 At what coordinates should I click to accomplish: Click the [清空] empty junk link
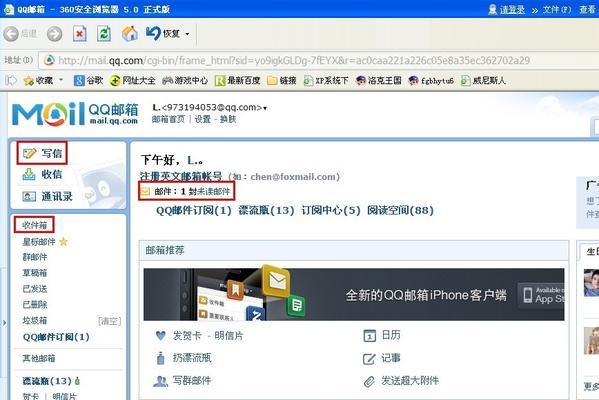coord(110,321)
